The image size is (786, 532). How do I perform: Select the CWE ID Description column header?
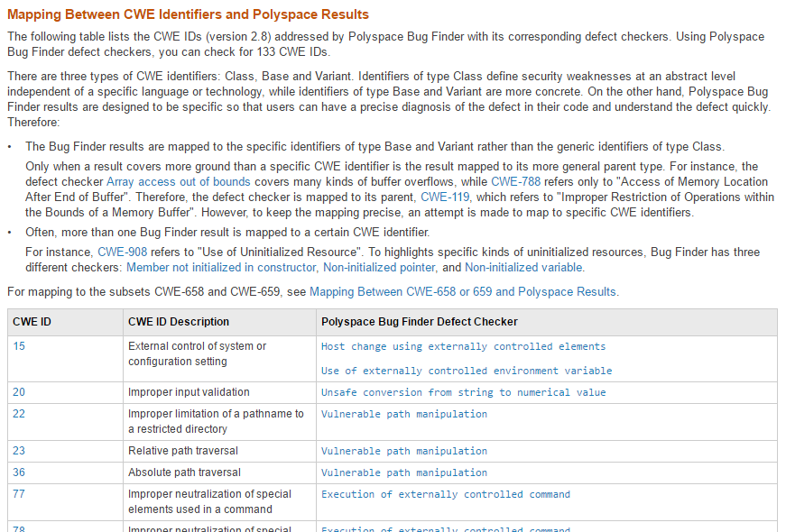tap(219, 322)
